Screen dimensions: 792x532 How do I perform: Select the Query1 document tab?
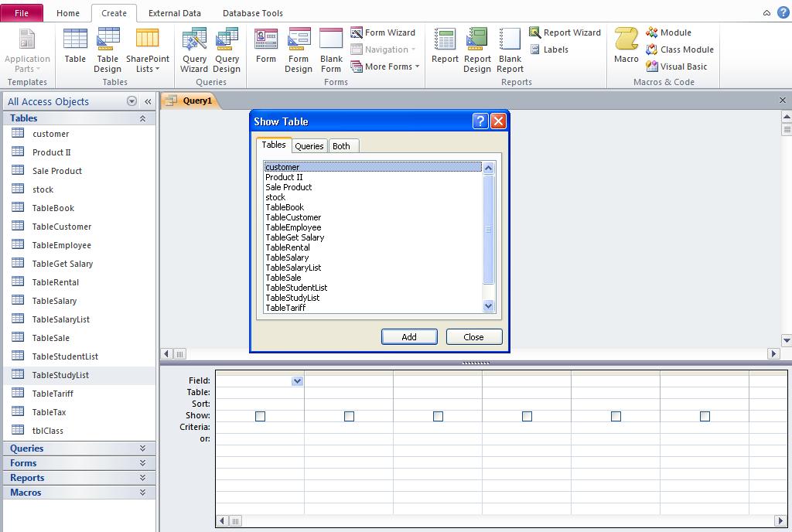[192, 101]
